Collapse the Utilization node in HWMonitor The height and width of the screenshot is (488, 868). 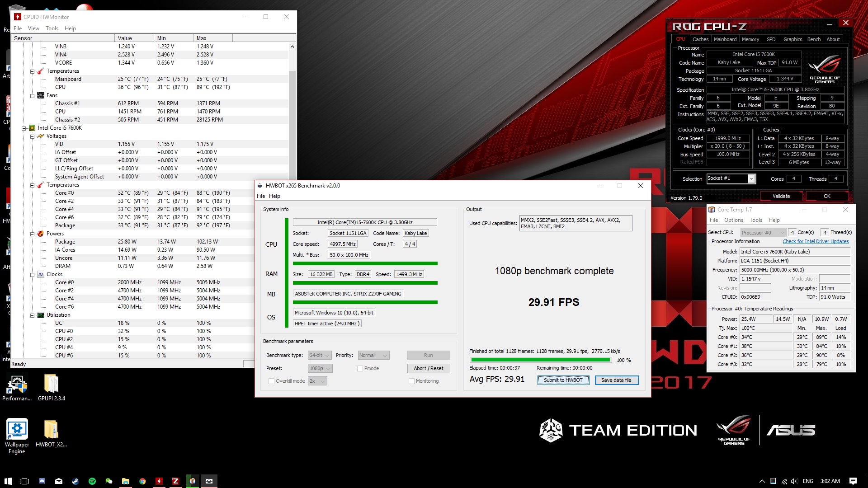(x=33, y=315)
